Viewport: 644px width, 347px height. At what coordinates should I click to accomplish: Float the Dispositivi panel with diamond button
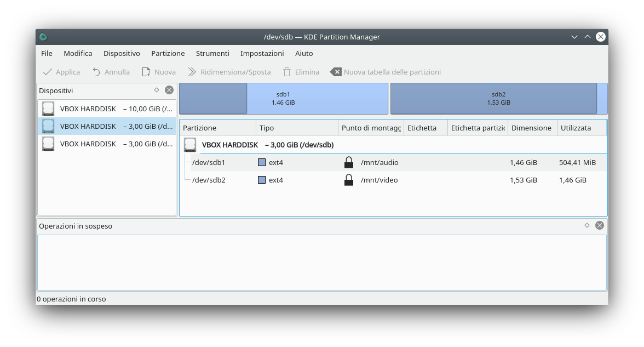(x=157, y=90)
